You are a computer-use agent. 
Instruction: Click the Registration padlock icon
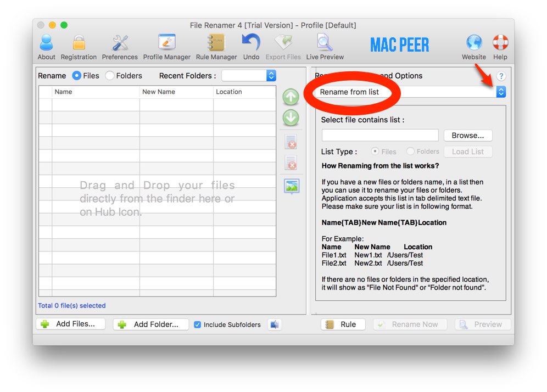tap(79, 42)
